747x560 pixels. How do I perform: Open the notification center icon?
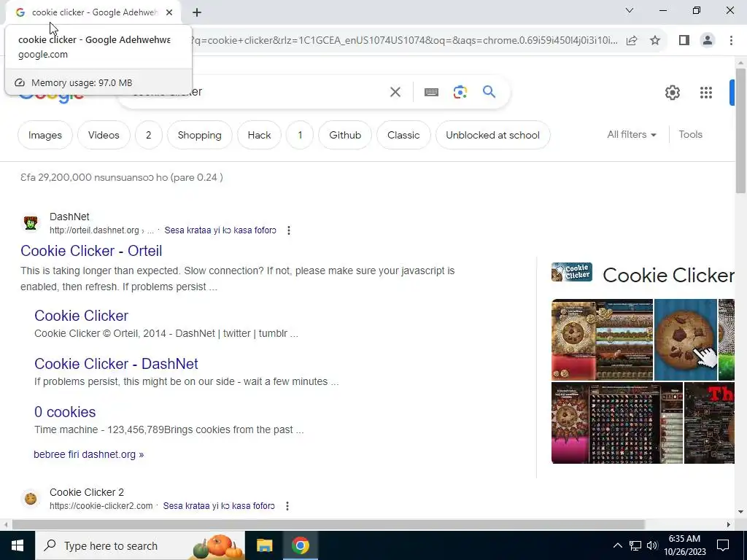point(723,545)
